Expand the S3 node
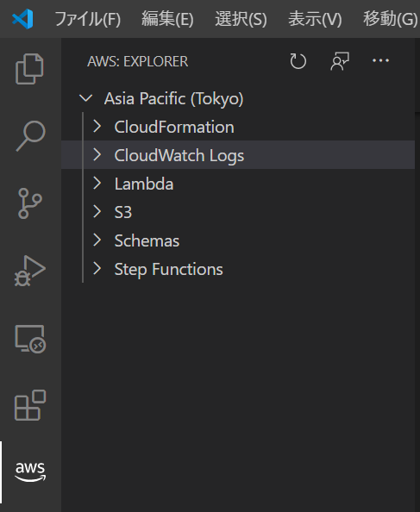The image size is (420, 512). click(97, 211)
